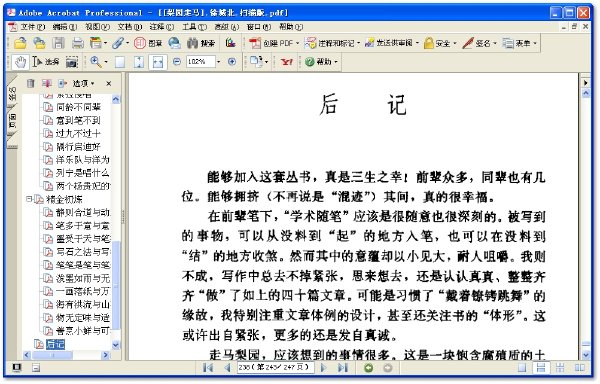The width and height of the screenshot is (600, 384).
Task: Open the 窗口 menu
Action: (x=259, y=27)
